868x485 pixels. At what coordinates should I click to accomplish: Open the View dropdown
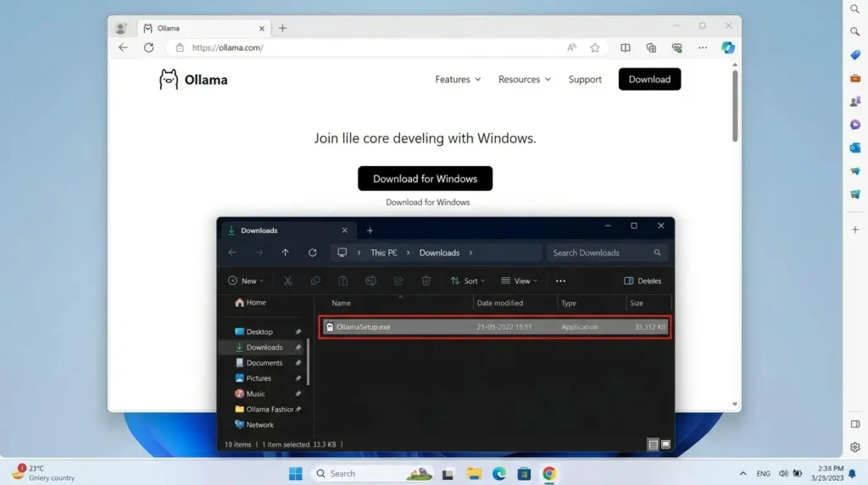click(520, 281)
